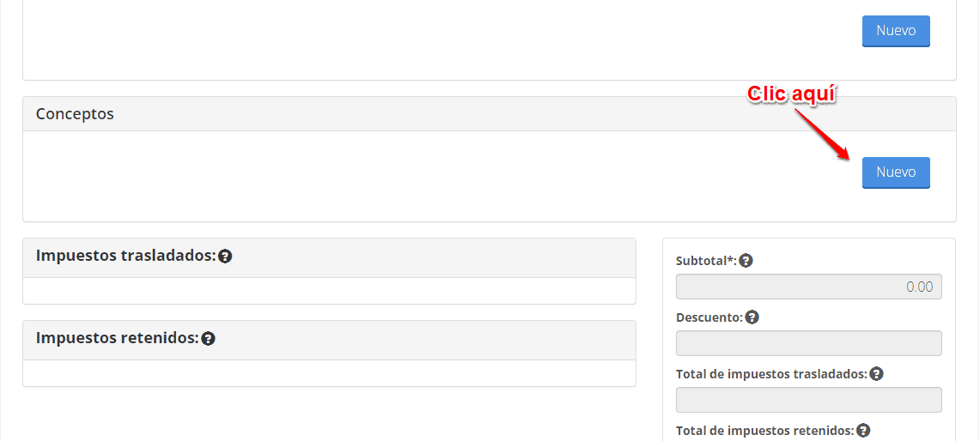Click the Descuento label text
The height and width of the screenshot is (441, 980).
coord(709,317)
